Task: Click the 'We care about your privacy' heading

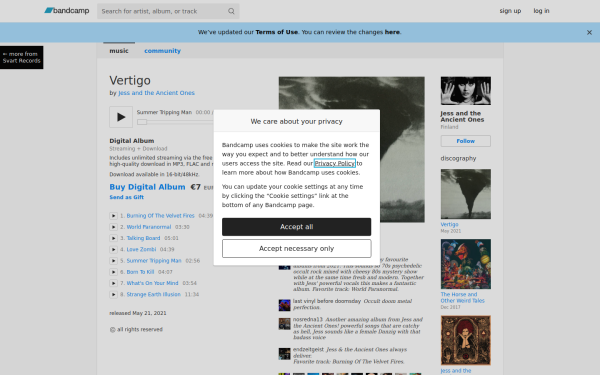Action: (297, 122)
